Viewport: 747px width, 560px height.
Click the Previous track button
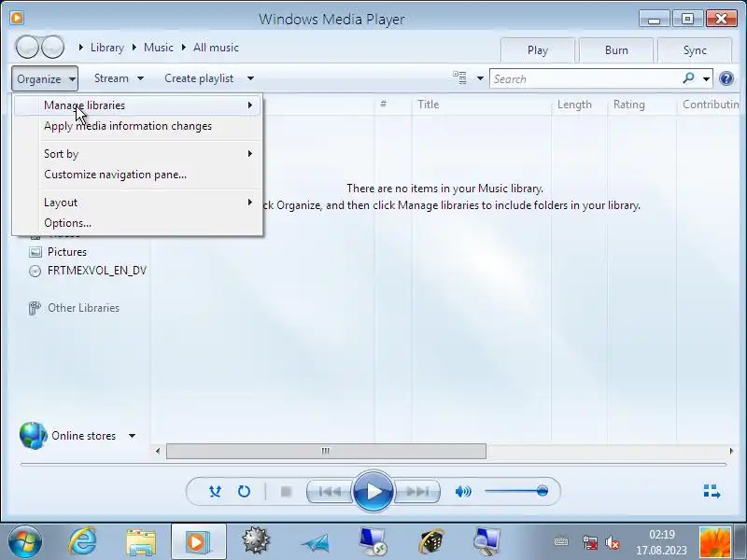click(x=330, y=491)
